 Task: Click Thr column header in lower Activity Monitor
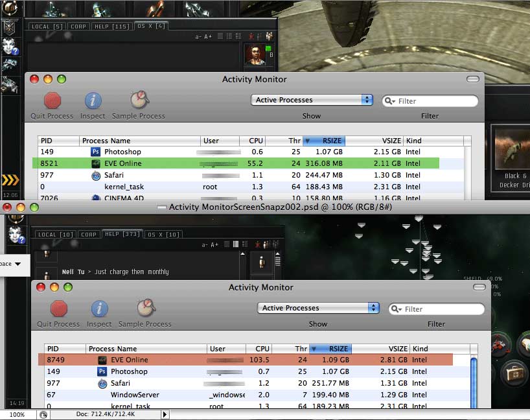click(x=290, y=349)
